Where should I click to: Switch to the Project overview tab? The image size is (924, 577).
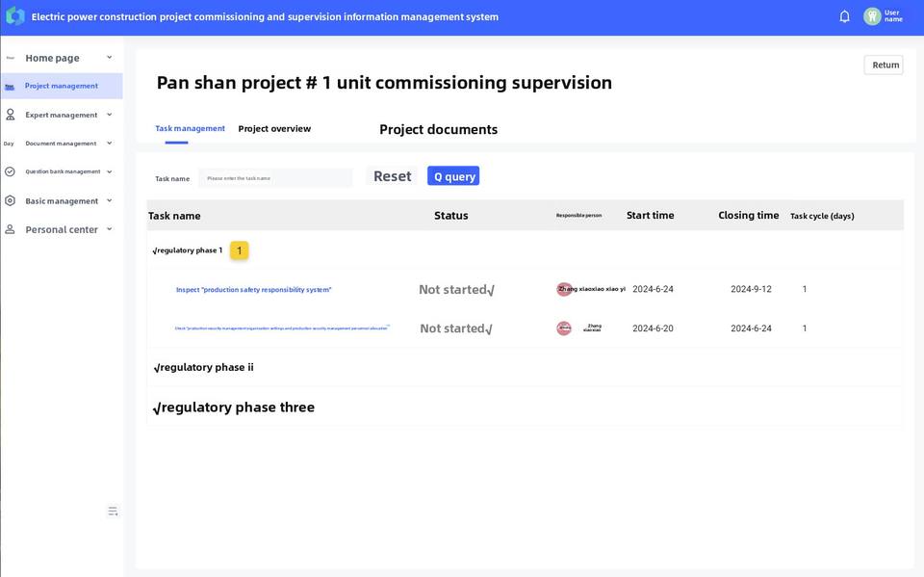tap(274, 128)
